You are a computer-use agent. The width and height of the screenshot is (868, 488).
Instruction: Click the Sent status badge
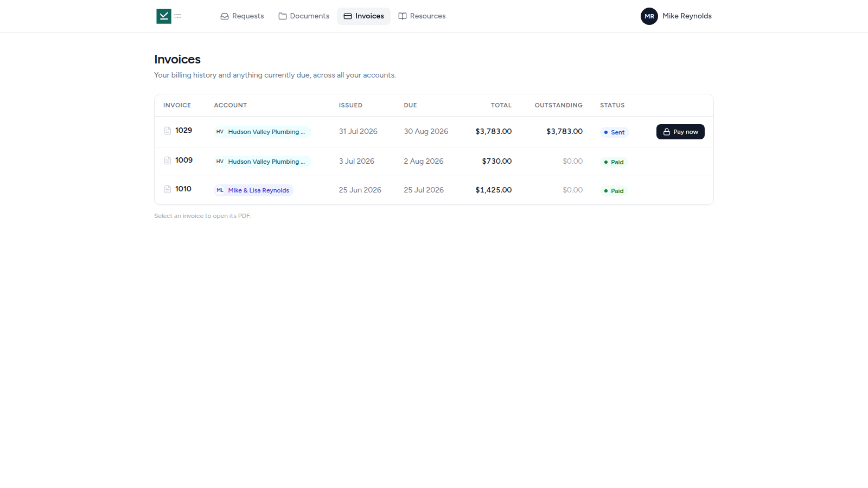click(x=614, y=132)
